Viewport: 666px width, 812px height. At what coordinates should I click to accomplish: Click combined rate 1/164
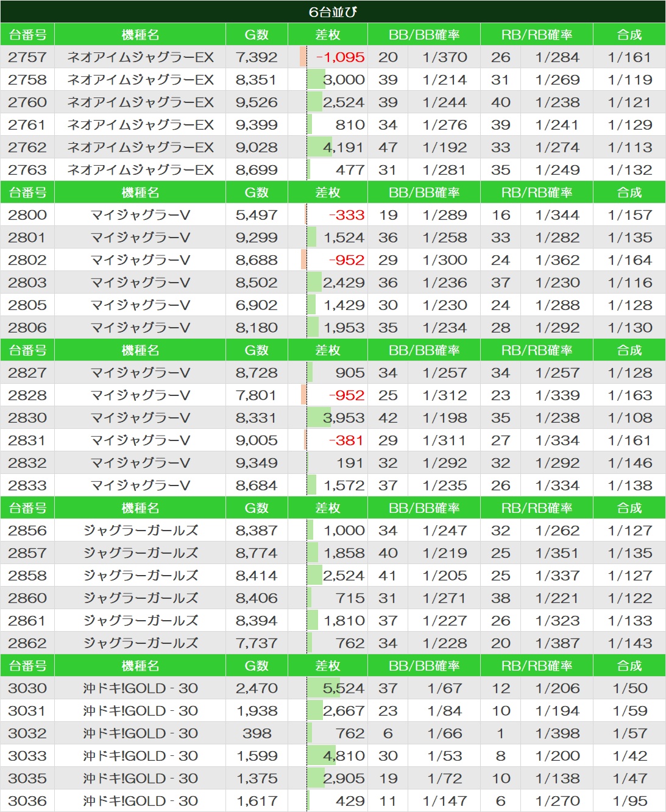630,260
